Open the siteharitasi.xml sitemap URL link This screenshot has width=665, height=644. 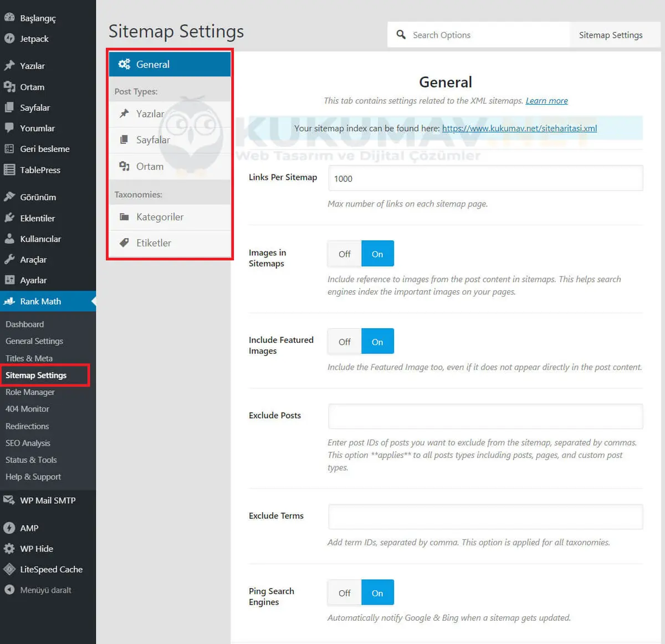pyautogui.click(x=519, y=128)
